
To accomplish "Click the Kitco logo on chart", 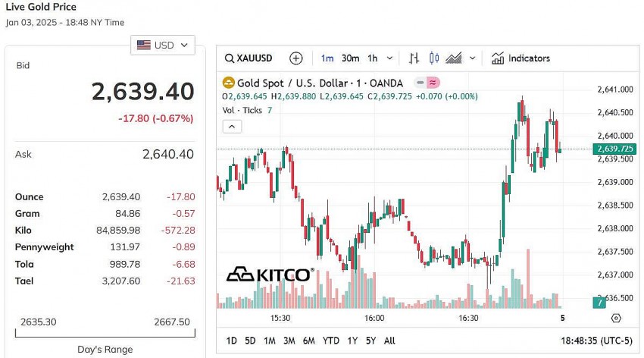I will [x=269, y=275].
